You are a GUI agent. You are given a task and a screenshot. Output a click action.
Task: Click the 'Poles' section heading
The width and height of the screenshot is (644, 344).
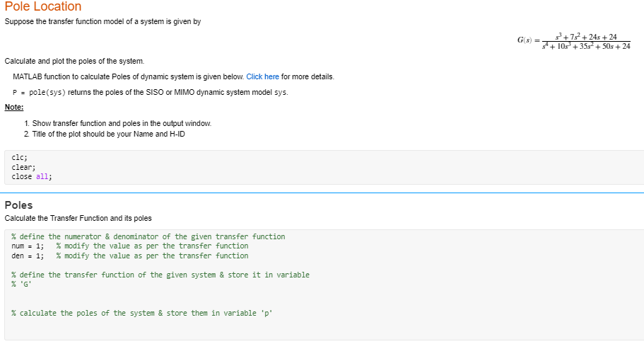pyautogui.click(x=18, y=205)
